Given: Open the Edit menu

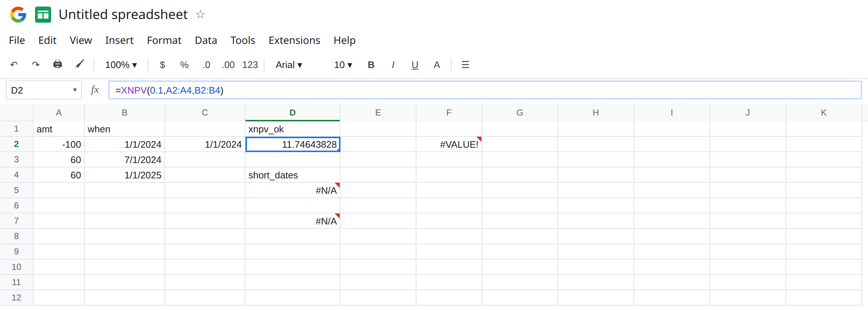Looking at the screenshot, I should pos(47,40).
